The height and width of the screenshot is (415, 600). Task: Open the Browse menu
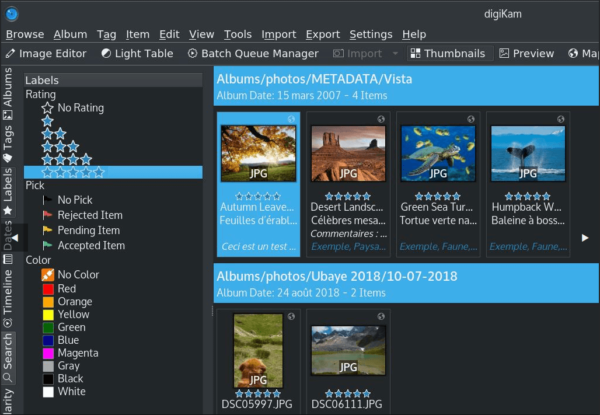(x=25, y=34)
